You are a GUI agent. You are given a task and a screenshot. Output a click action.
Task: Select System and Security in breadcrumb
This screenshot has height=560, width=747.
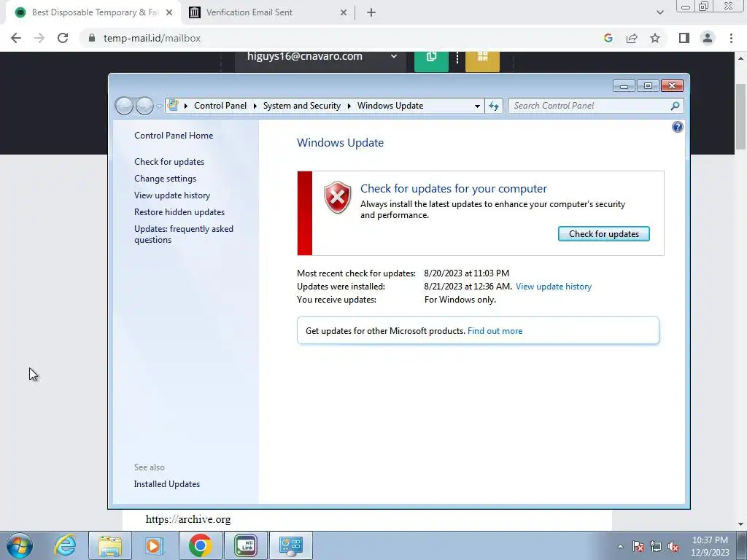point(302,106)
